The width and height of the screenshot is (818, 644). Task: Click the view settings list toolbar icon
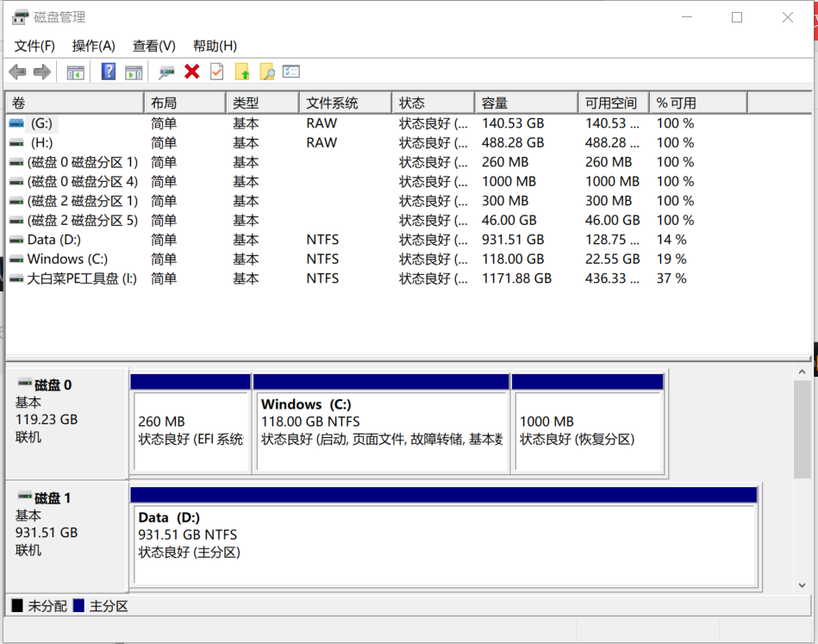[x=291, y=72]
